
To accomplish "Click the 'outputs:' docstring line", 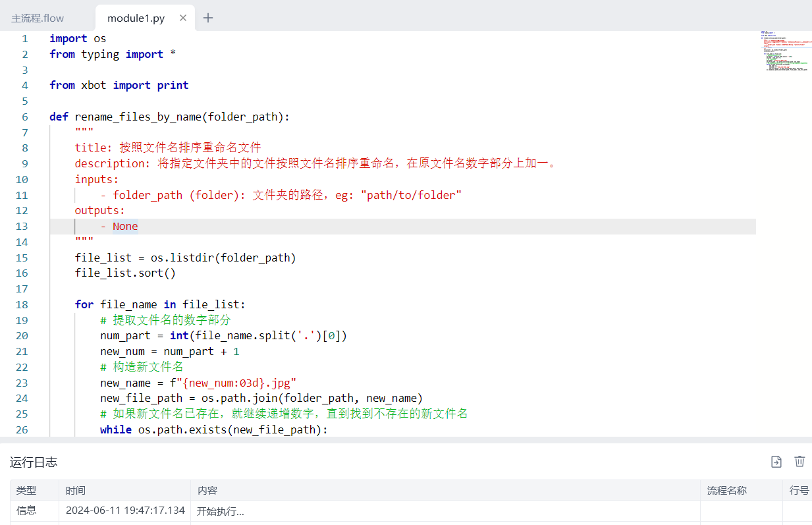I will click(x=99, y=210).
